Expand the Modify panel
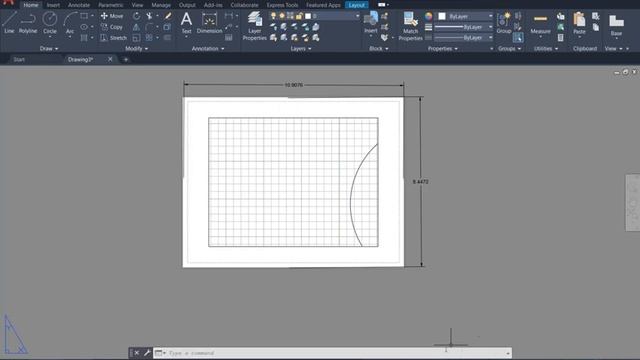This screenshot has height=360, width=640. pos(136,49)
